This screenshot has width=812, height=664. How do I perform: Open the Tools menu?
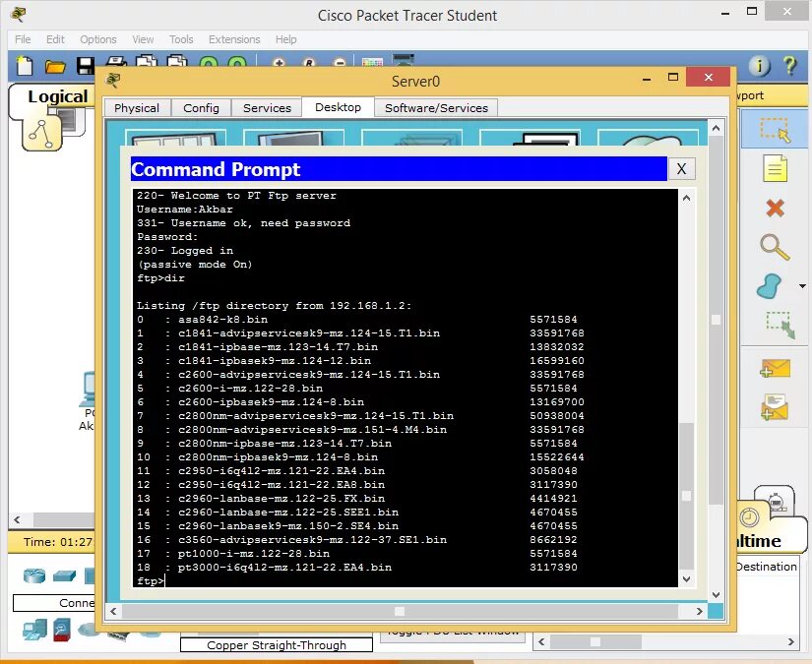tap(181, 39)
